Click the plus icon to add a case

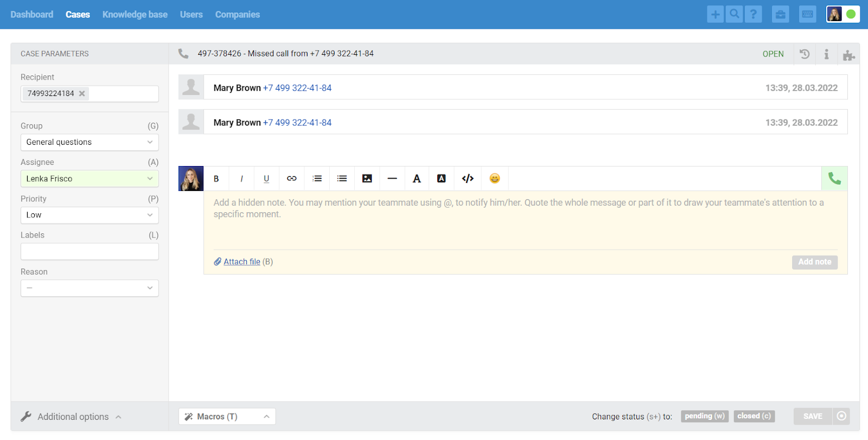point(715,15)
